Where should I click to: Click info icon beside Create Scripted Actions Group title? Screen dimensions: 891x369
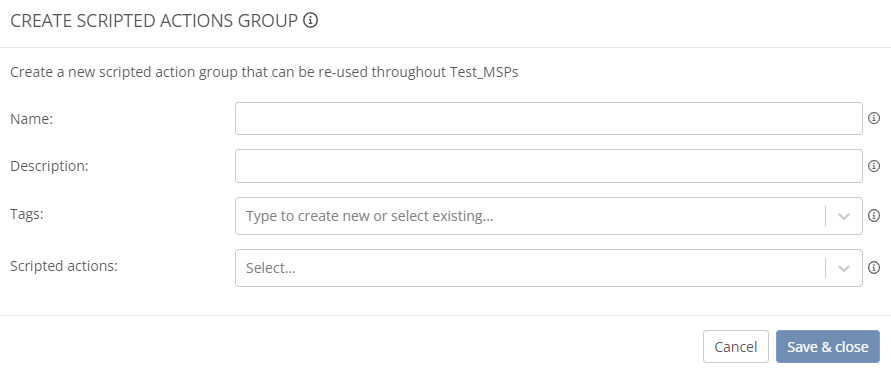(x=310, y=21)
